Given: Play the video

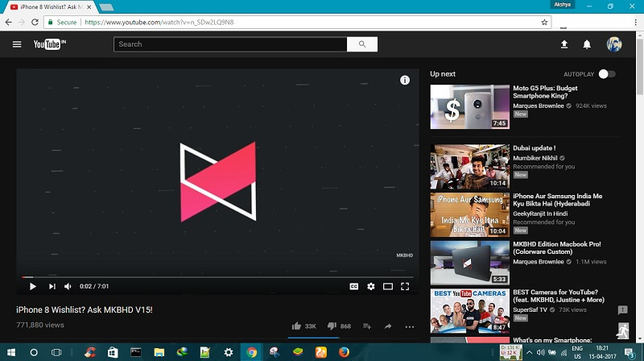Looking at the screenshot, I should tap(32, 286).
